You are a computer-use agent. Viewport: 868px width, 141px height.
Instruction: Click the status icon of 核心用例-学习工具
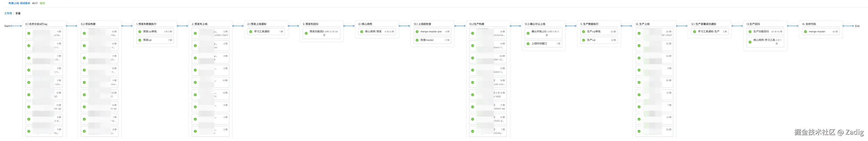pos(750,42)
